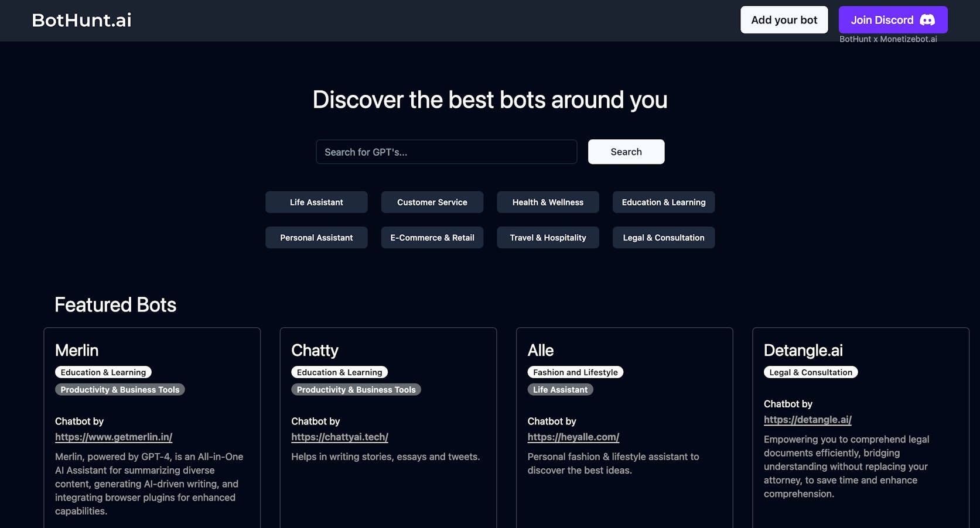Click Chatty's Education & Learning tag
980x528 pixels.
pyautogui.click(x=340, y=372)
